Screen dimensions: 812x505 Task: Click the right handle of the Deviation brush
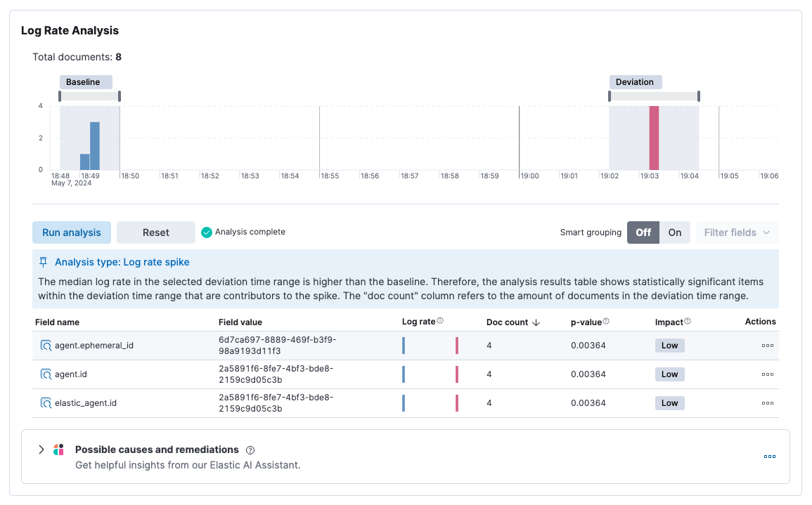(698, 95)
